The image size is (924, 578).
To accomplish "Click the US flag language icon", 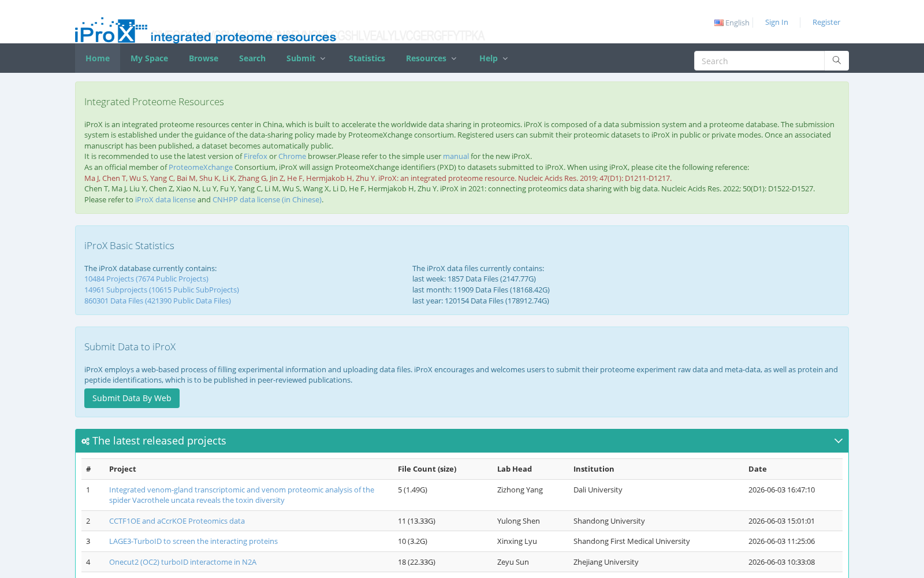I will 719,23.
